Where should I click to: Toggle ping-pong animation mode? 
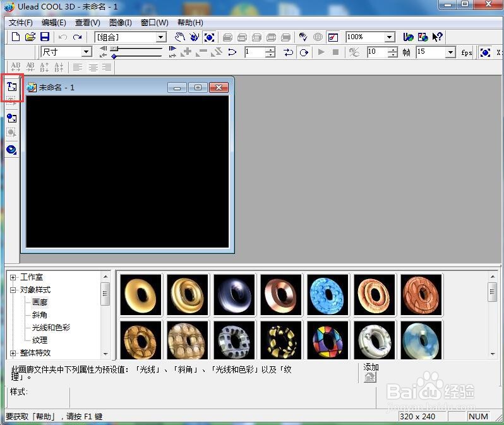[x=289, y=52]
